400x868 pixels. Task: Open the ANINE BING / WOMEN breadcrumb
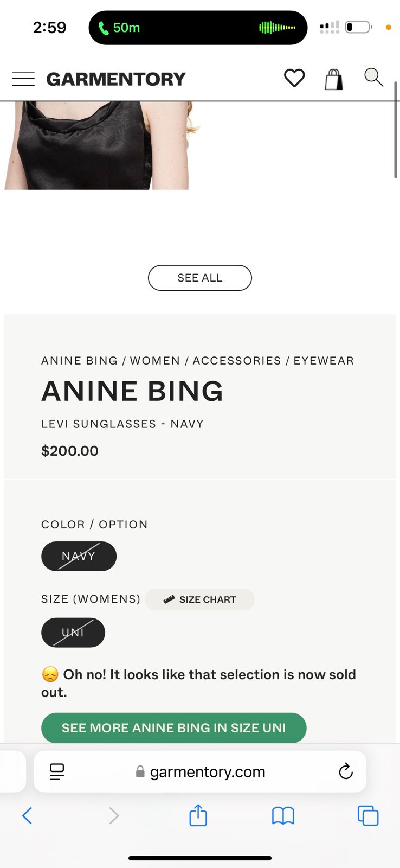[x=111, y=361]
